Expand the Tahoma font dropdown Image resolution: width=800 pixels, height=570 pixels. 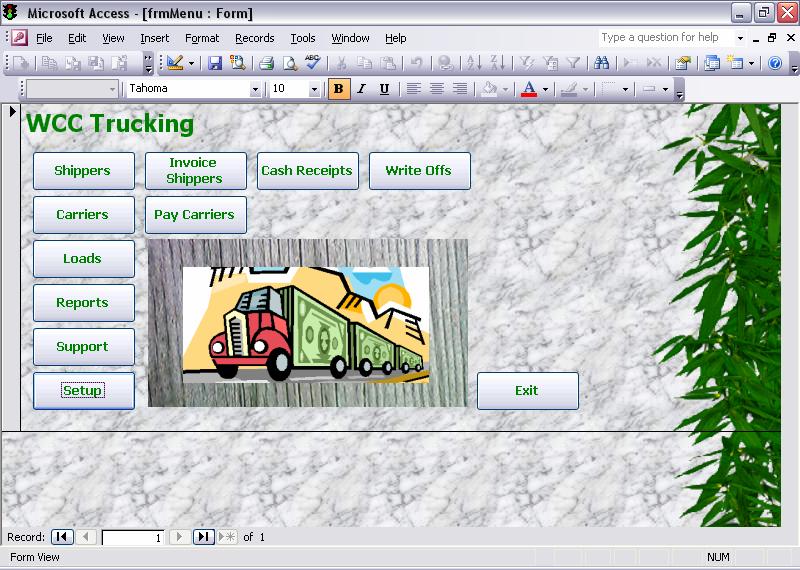pos(255,89)
